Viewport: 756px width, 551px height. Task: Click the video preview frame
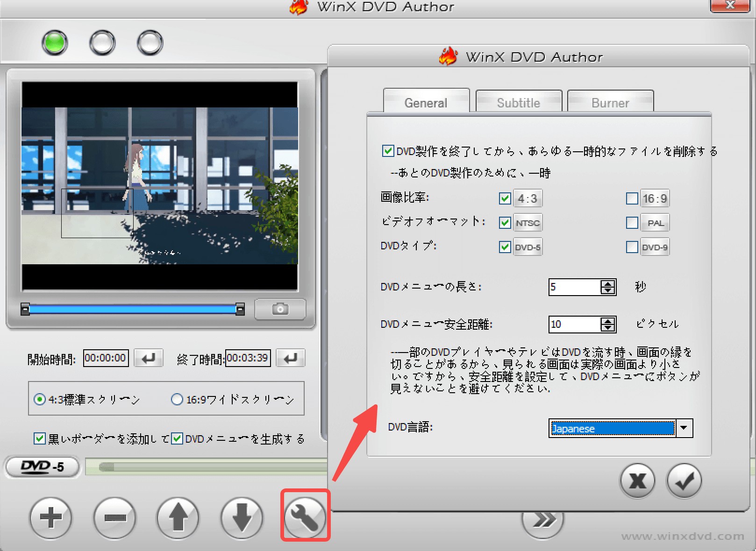[160, 186]
